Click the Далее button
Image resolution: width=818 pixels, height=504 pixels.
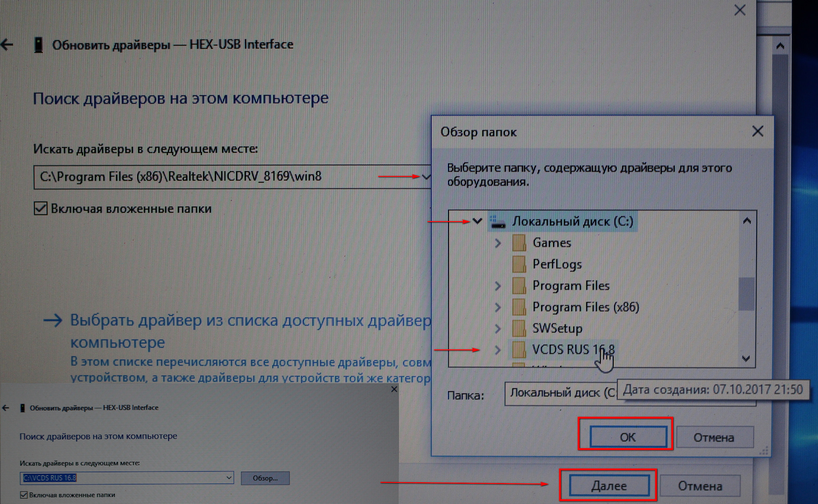point(609,486)
